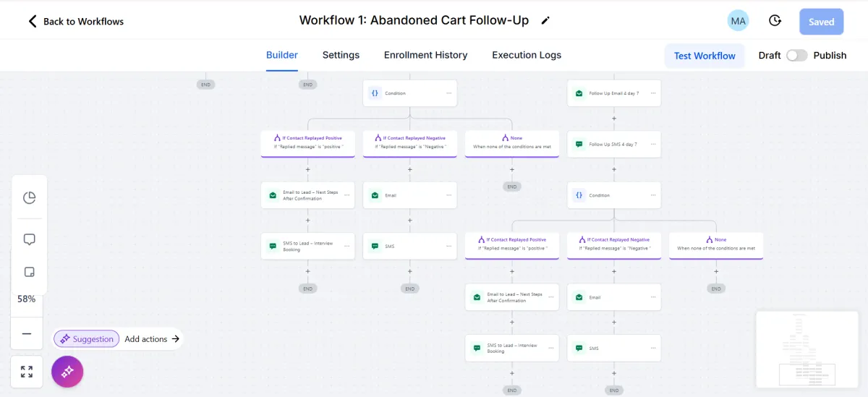Add step below Follow Up Email 4 day 7
This screenshot has height=397, width=868.
tap(614, 119)
